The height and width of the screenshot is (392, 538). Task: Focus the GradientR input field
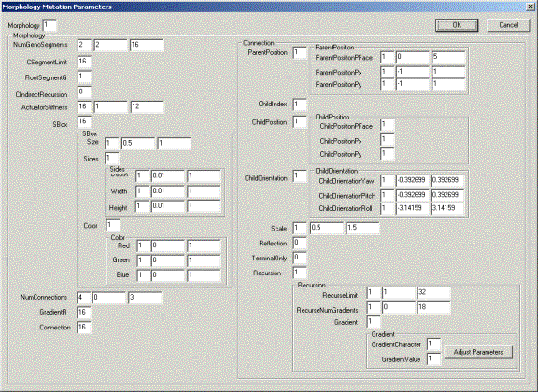coord(84,313)
